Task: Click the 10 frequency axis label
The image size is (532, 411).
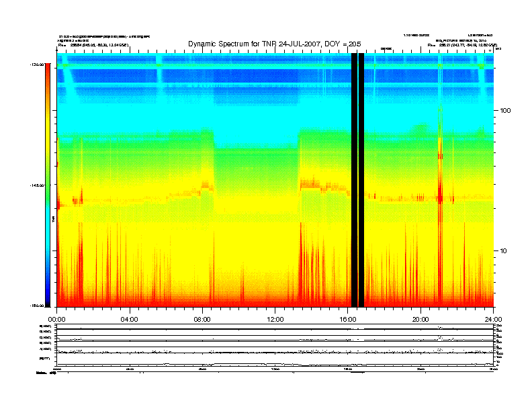Action: (x=504, y=251)
